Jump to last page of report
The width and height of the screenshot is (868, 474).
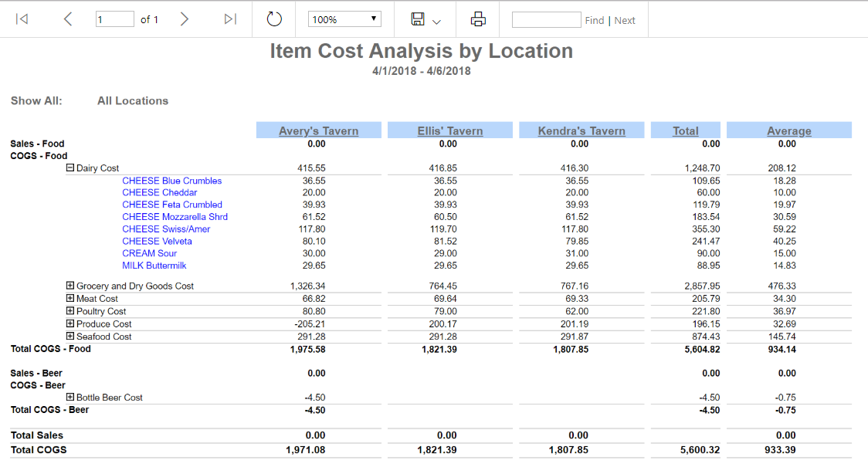point(230,19)
